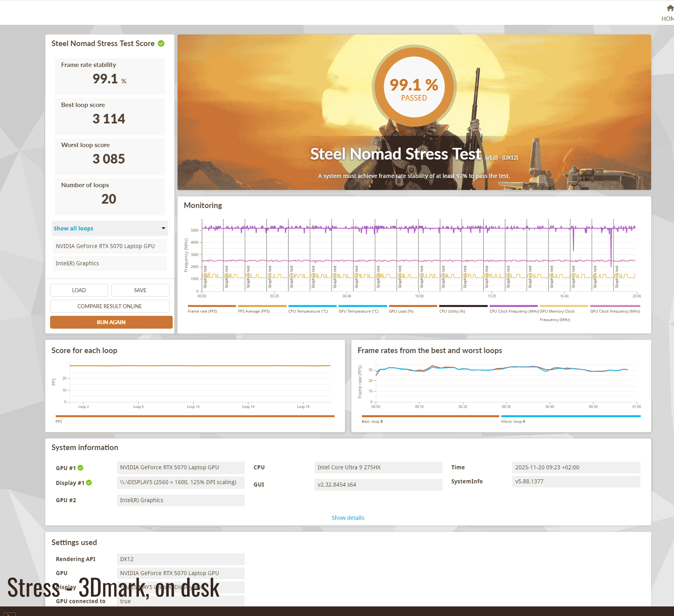Click the dropdown arrow of loops selector

[x=163, y=228]
